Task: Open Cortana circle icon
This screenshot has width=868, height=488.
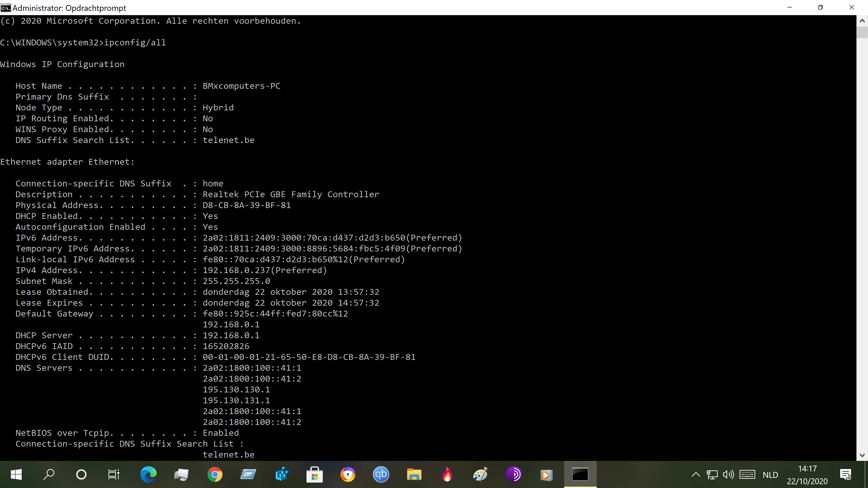Action: pos(81,474)
